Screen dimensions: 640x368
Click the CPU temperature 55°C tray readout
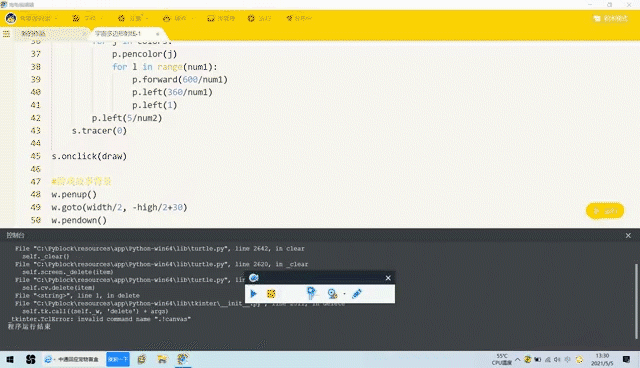coord(502,359)
